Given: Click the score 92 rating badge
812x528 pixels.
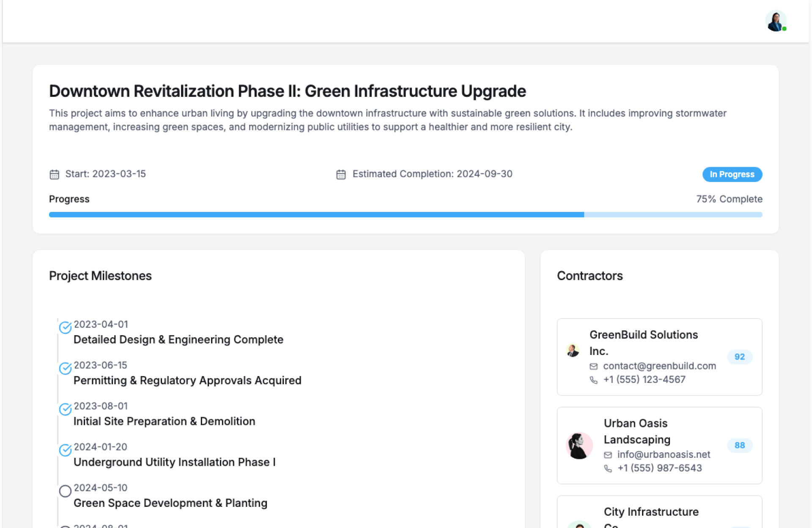Looking at the screenshot, I should 739,357.
